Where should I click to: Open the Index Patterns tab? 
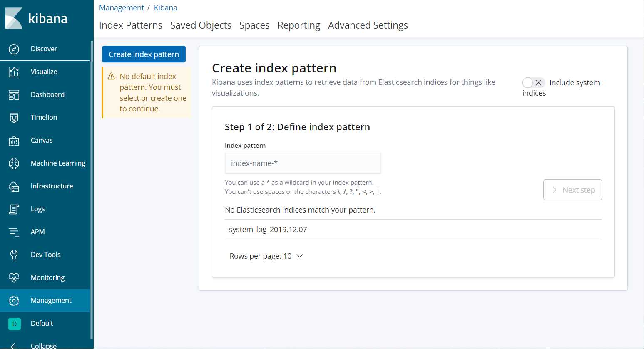[x=131, y=25]
